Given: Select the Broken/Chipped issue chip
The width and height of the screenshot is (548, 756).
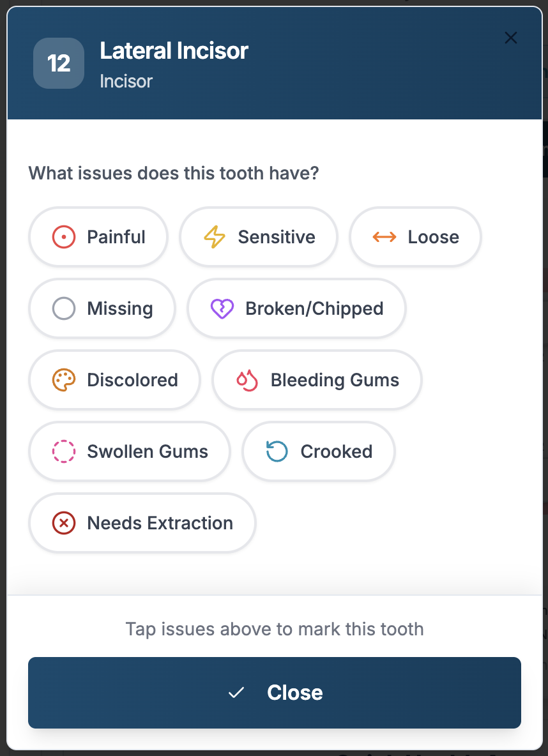Looking at the screenshot, I should click(296, 308).
